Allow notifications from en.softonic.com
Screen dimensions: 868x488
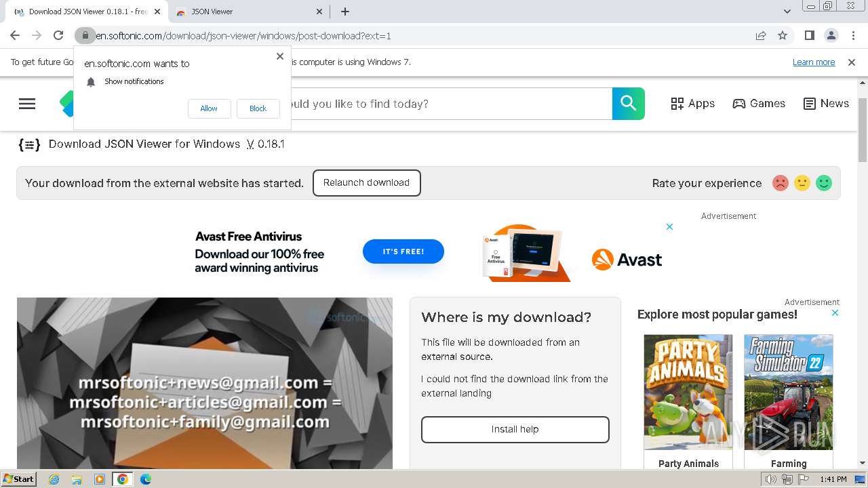[x=209, y=108]
